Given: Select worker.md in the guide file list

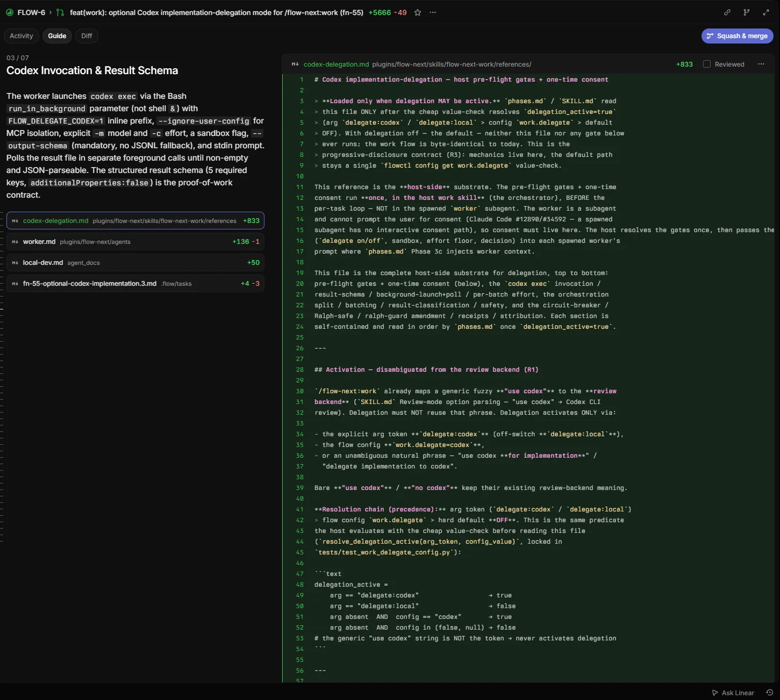Looking at the screenshot, I should pyautogui.click(x=135, y=242).
